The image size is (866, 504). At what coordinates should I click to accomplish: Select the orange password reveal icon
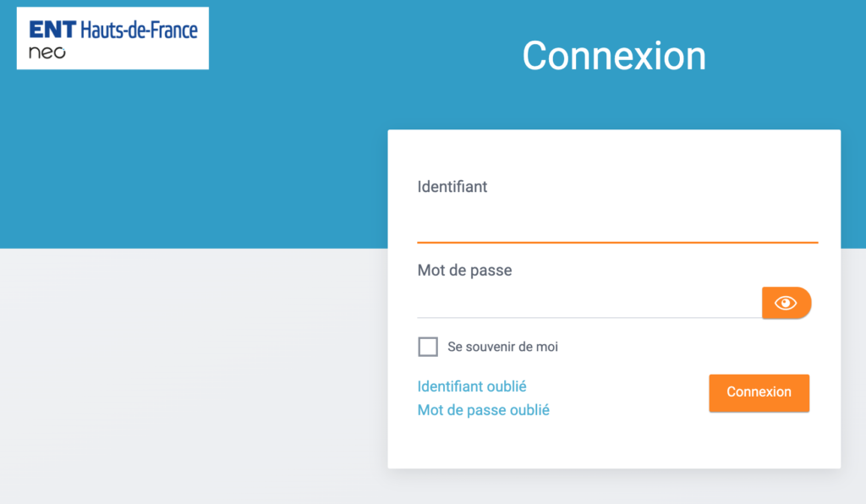786,303
